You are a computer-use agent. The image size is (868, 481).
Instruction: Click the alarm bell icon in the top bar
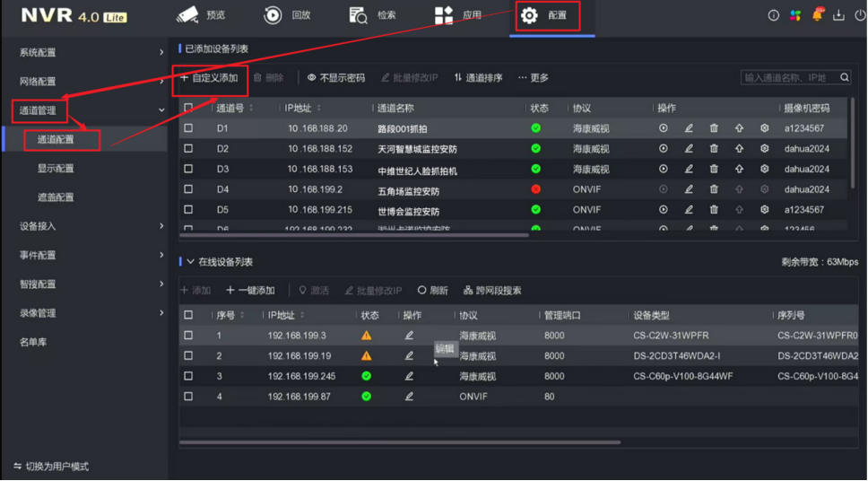coord(817,15)
